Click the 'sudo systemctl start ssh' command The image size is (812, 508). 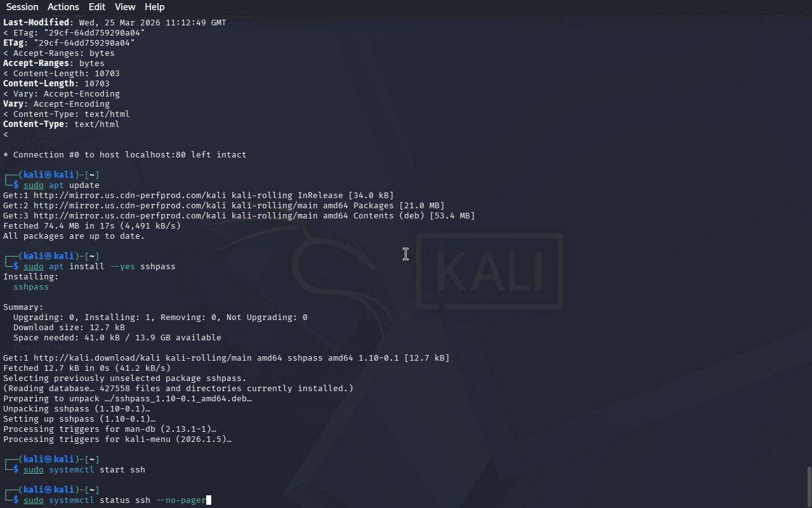click(x=84, y=469)
